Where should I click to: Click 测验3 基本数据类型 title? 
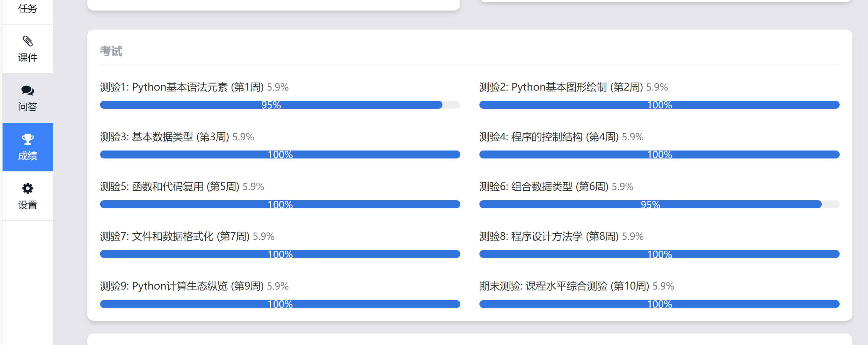tap(164, 137)
